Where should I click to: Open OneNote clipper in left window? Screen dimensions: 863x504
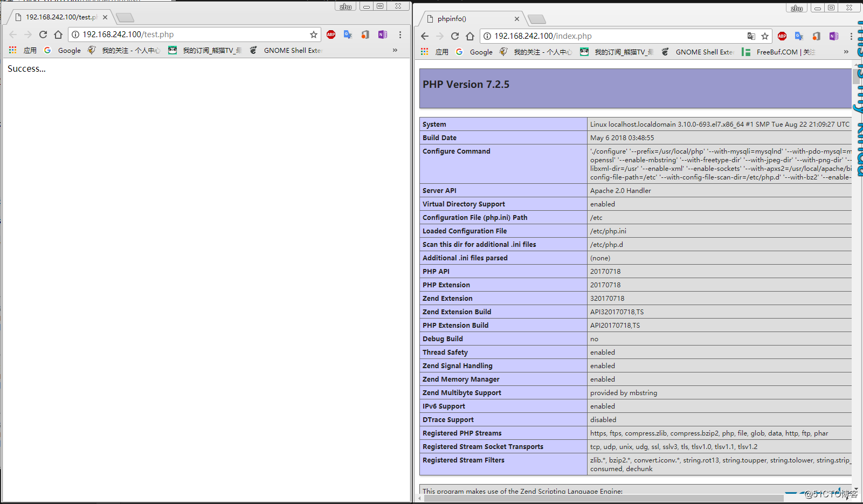383,34
